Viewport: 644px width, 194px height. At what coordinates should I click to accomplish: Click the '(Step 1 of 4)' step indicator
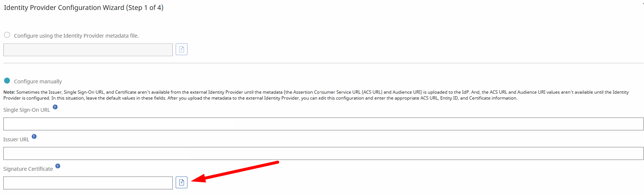click(145, 8)
